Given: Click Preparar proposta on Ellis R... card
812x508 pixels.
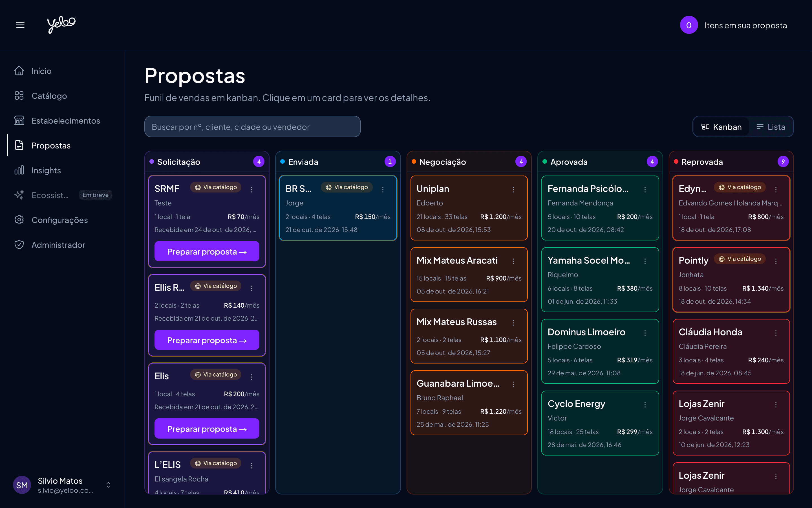Looking at the screenshot, I should point(207,340).
